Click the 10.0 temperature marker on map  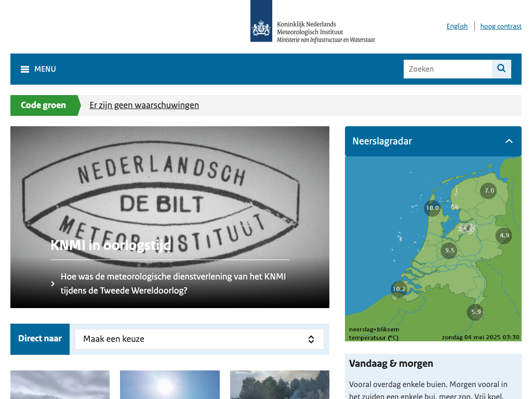[432, 208]
